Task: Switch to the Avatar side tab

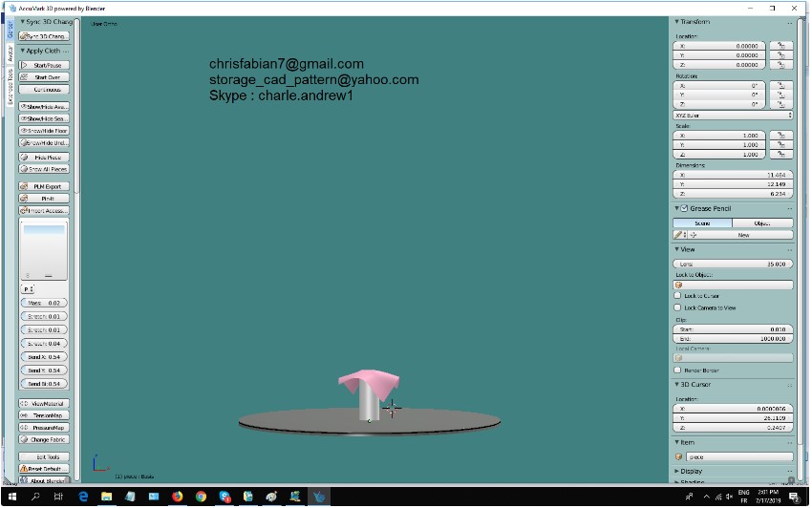Action: click(10, 53)
